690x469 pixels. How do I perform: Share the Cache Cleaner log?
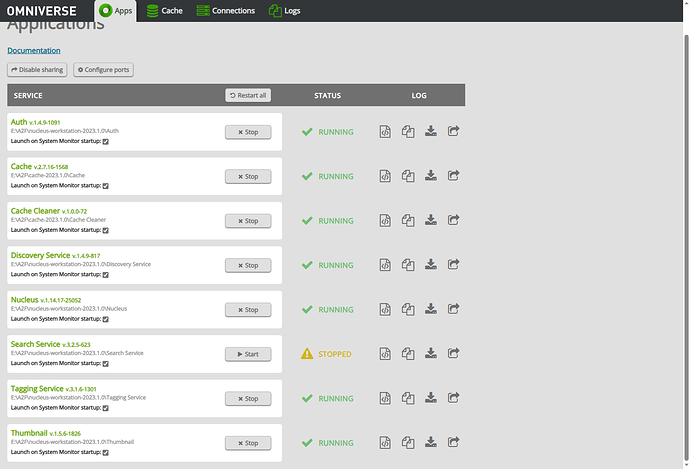point(453,220)
